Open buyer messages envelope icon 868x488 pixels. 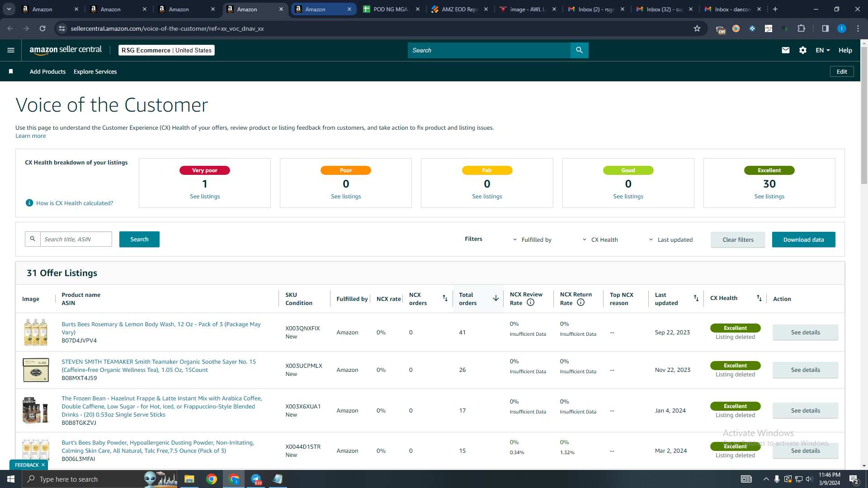point(786,50)
